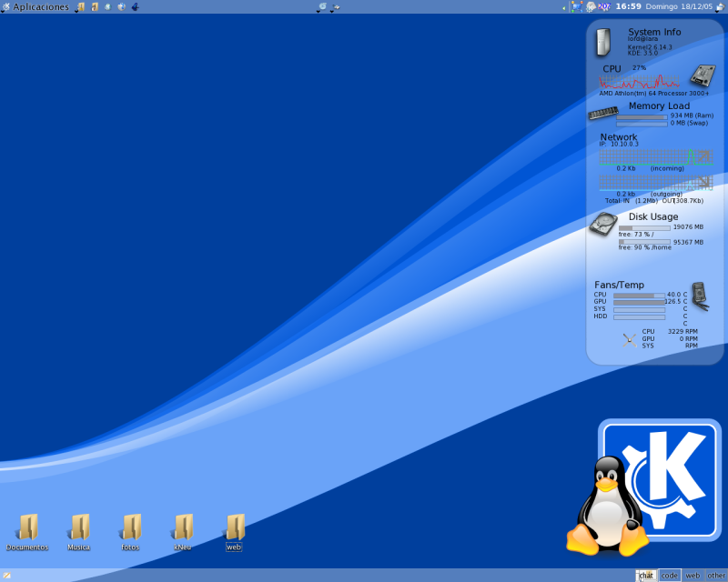The image size is (728, 582).
Task: Click the computer tower icon in System Info
Action: click(x=603, y=43)
